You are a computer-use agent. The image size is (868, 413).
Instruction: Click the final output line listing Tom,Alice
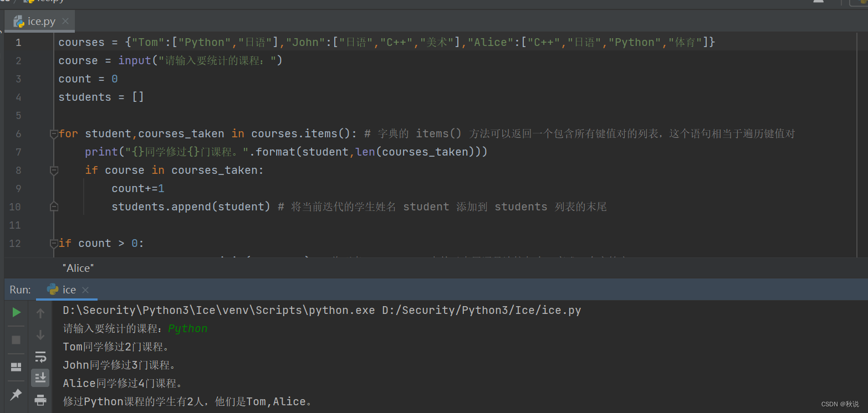click(187, 401)
